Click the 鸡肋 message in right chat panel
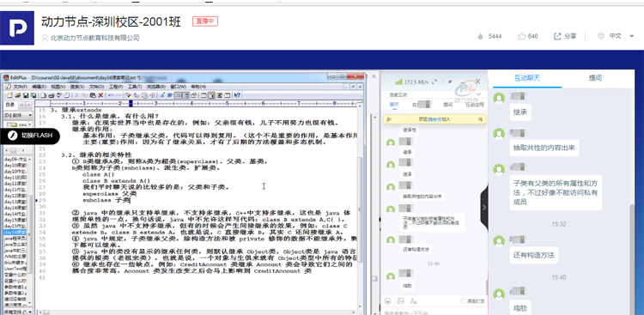644x315 pixels. (x=520, y=307)
